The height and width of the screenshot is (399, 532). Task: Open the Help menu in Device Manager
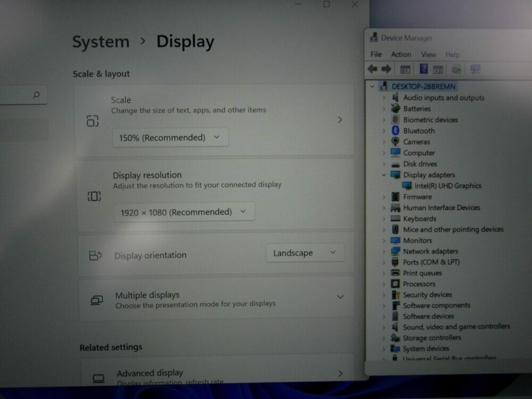(x=452, y=55)
